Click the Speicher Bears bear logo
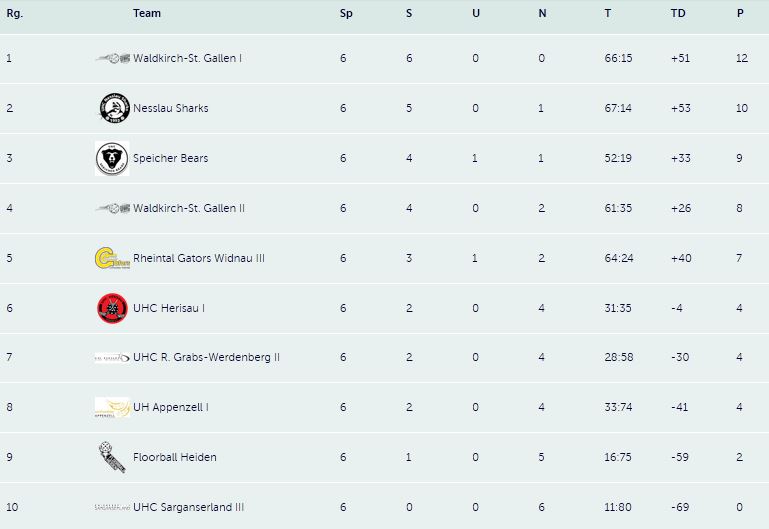Viewport: 769px width, 529px height. click(x=112, y=158)
